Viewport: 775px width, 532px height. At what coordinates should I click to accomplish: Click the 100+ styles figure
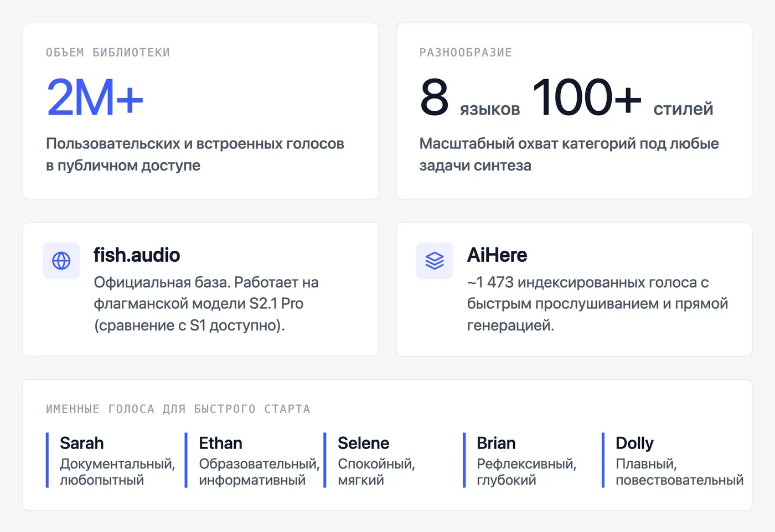coord(586,97)
